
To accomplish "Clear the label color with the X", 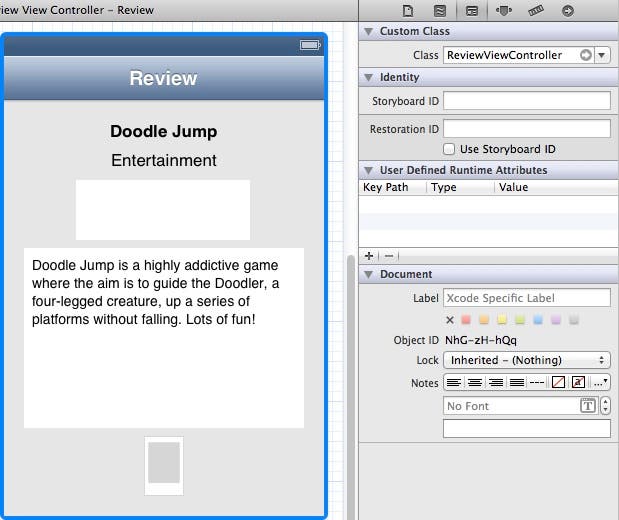I will pos(450,320).
